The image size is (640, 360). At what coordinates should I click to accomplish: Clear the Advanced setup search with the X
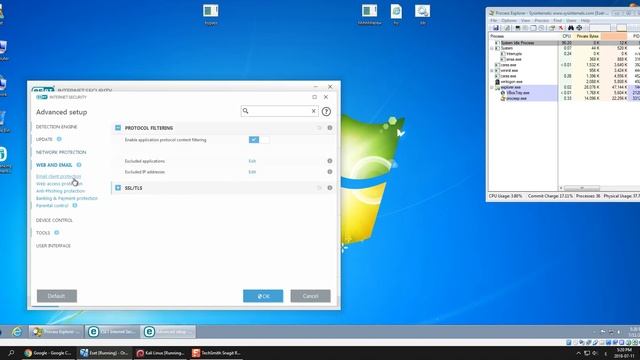313,111
